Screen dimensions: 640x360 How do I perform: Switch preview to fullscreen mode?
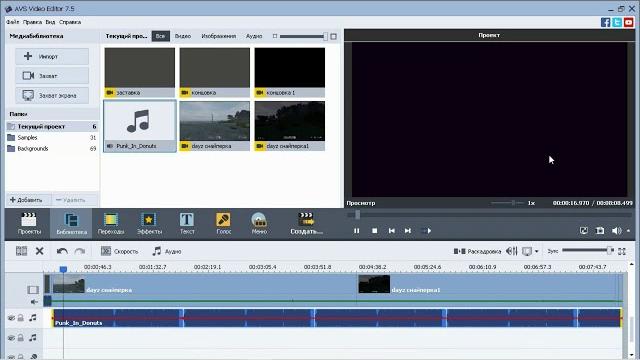coord(584,231)
